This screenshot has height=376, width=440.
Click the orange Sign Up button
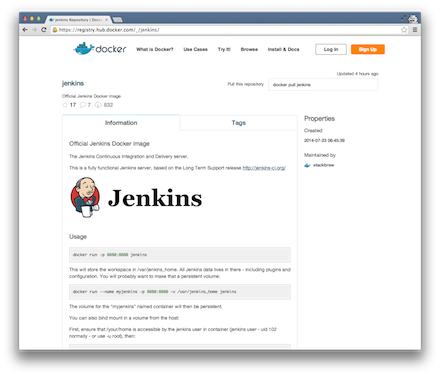(368, 49)
